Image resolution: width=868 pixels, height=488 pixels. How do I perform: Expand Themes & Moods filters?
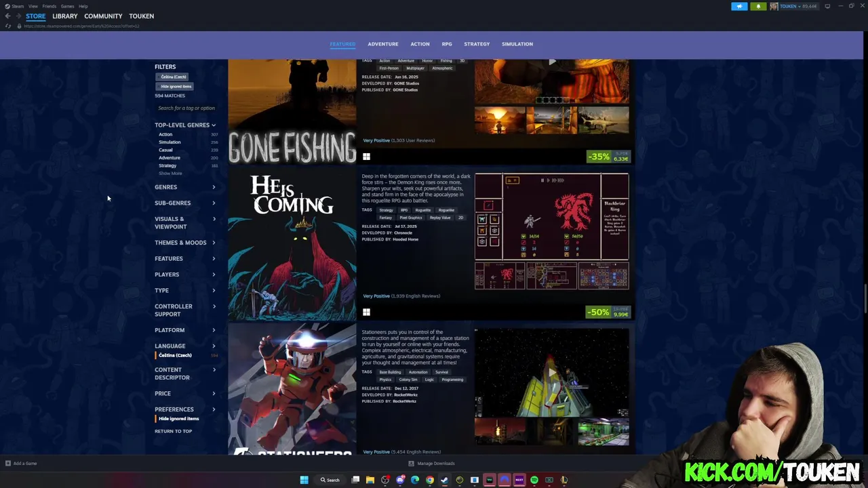[185, 243]
